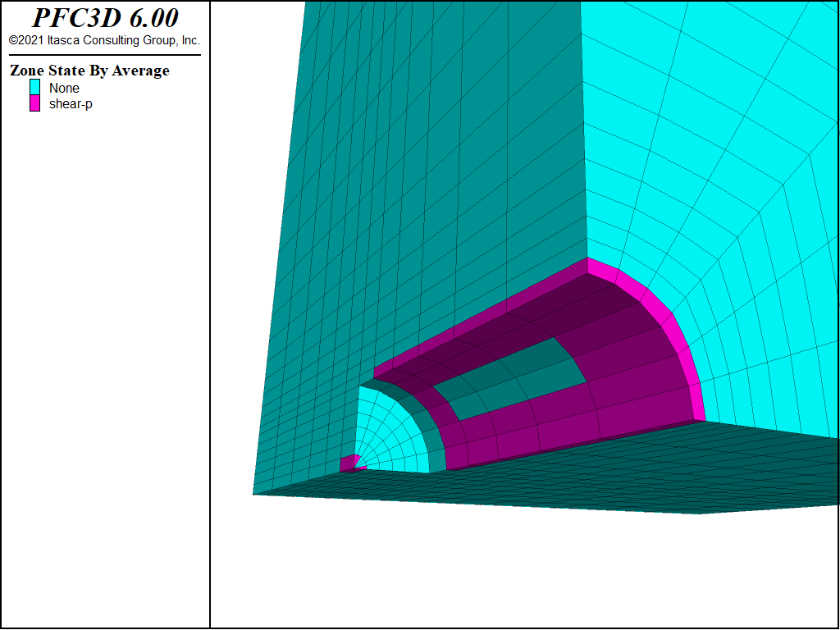Image resolution: width=840 pixels, height=630 pixels.
Task: Click the PFC3D 6.00 title text
Action: coord(105,18)
